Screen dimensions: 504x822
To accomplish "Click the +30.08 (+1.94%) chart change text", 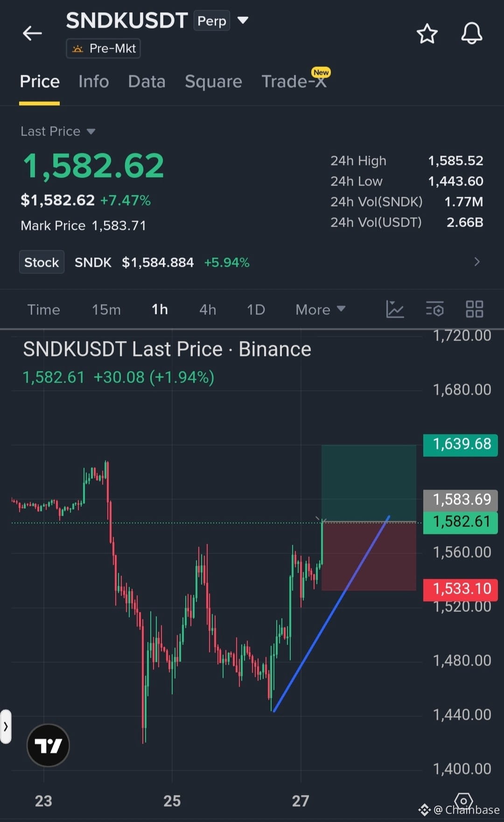I will tap(154, 377).
